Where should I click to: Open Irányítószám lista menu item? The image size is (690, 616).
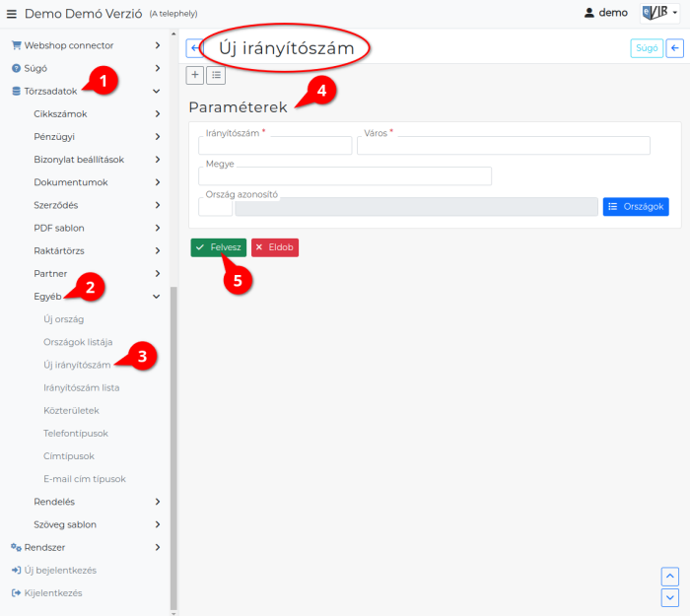(x=82, y=388)
